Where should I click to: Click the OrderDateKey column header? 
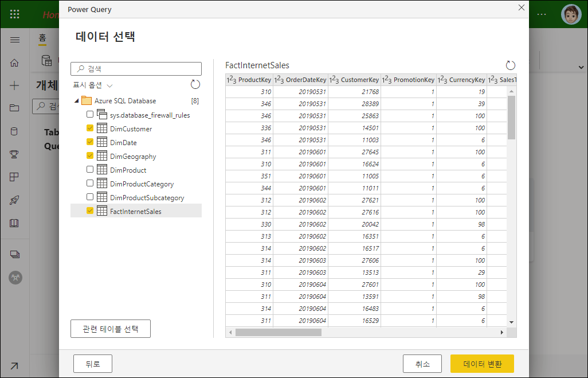click(x=300, y=80)
